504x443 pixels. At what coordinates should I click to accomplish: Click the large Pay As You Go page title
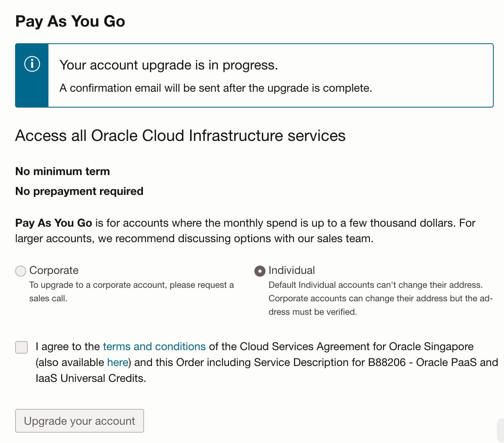(70, 21)
